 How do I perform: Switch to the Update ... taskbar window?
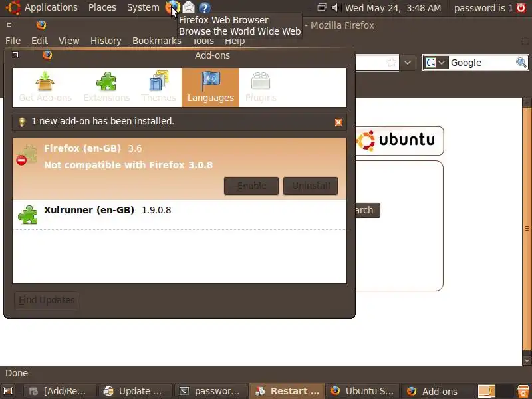click(x=135, y=391)
